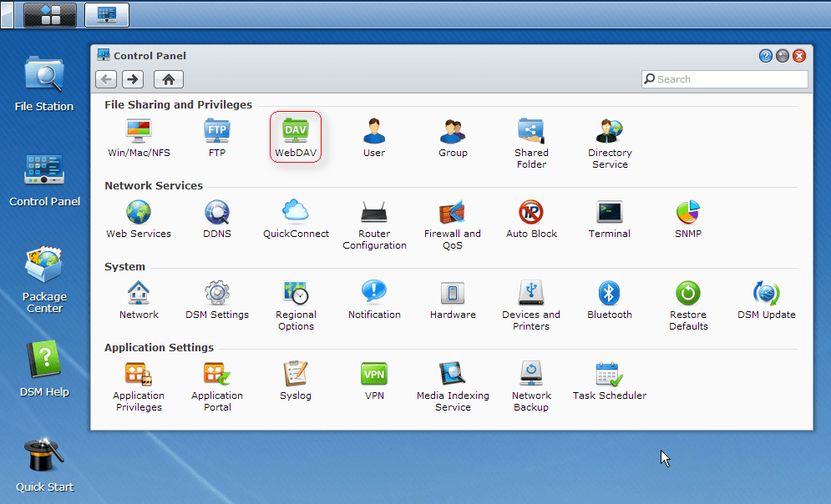Open the Shared Folder settings
831x504 pixels.
click(531, 136)
